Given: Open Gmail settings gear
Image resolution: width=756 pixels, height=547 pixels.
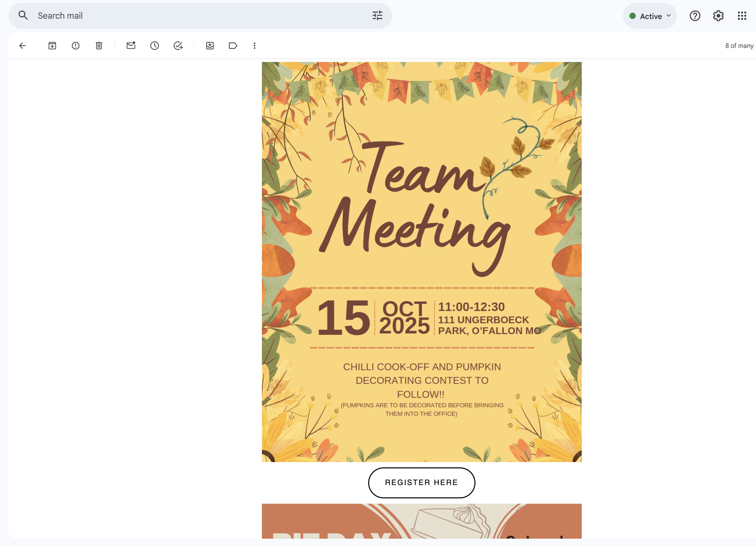Looking at the screenshot, I should 718,16.
